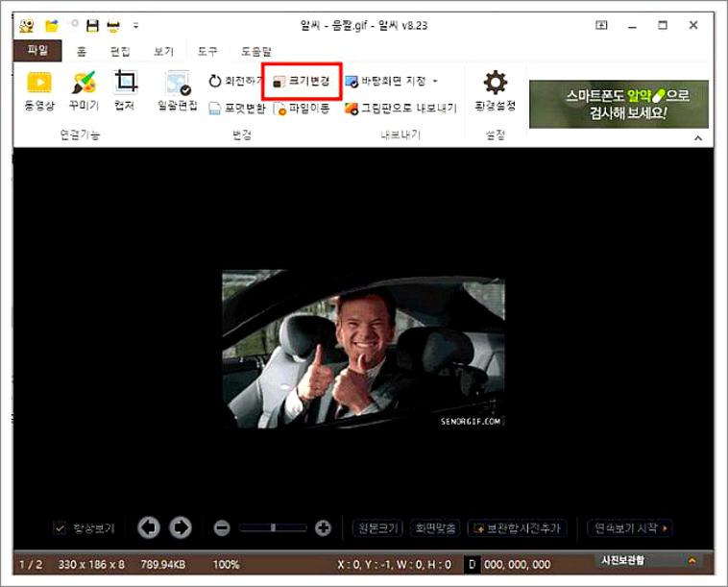This screenshot has height=587, width=728.
Task: Click the 330 x 186 x 8 dimensions text
Action: 91,565
